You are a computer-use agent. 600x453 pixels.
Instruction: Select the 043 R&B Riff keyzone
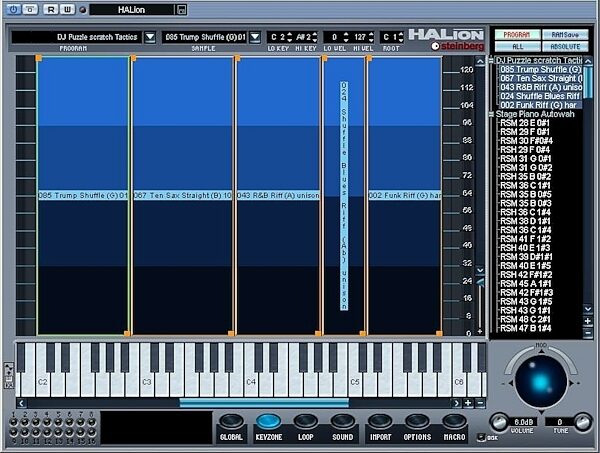[278, 196]
